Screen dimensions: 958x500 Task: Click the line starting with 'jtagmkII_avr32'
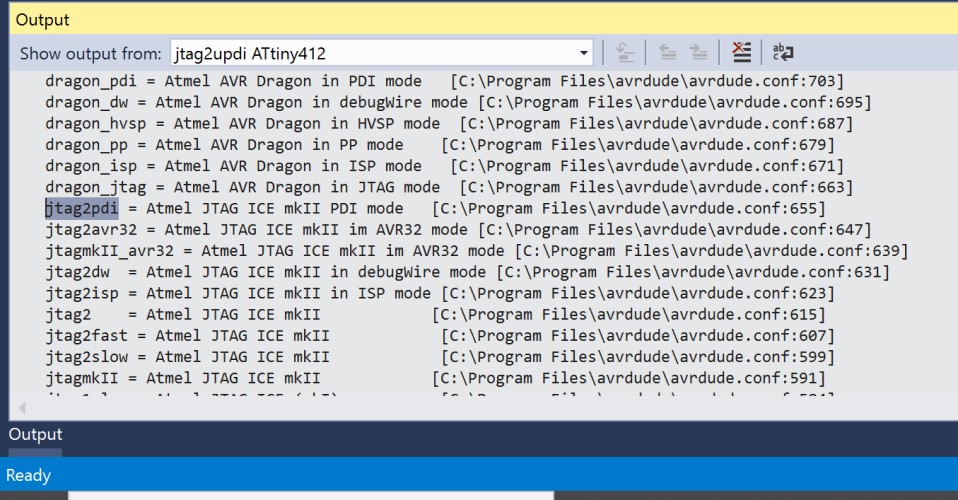477,251
